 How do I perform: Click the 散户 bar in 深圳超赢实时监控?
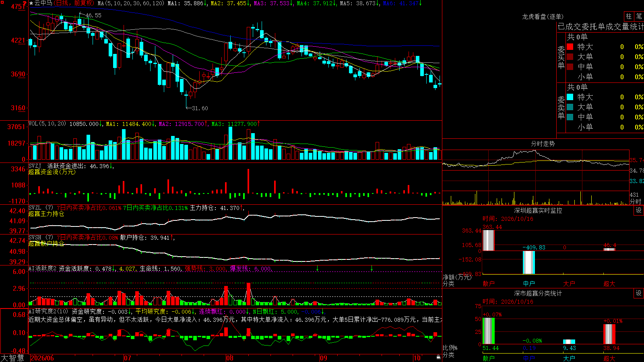pyautogui.click(x=488, y=240)
